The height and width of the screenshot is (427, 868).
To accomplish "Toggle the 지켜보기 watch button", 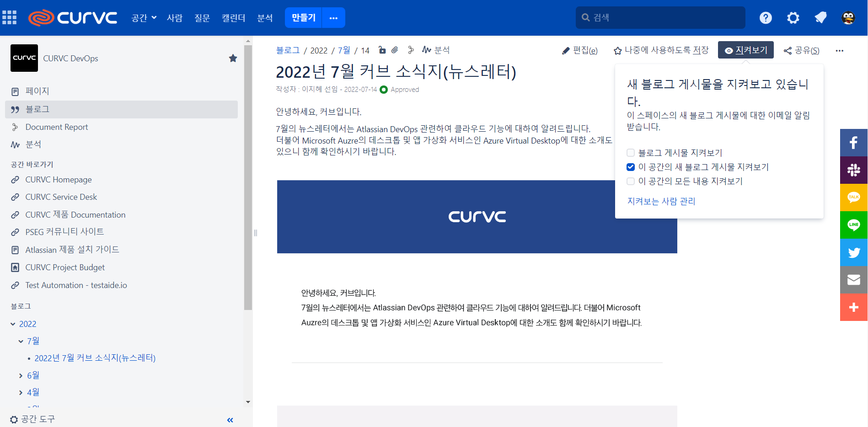I will (x=745, y=50).
